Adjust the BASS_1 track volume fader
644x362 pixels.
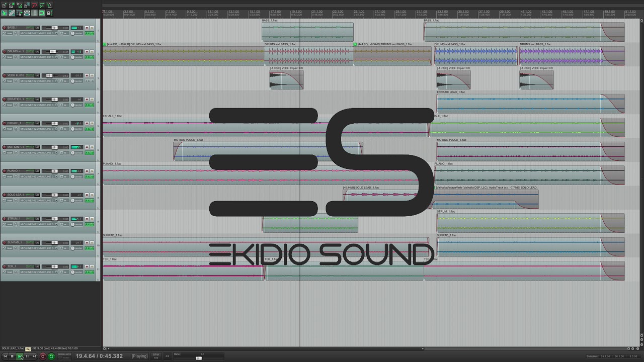(x=54, y=28)
